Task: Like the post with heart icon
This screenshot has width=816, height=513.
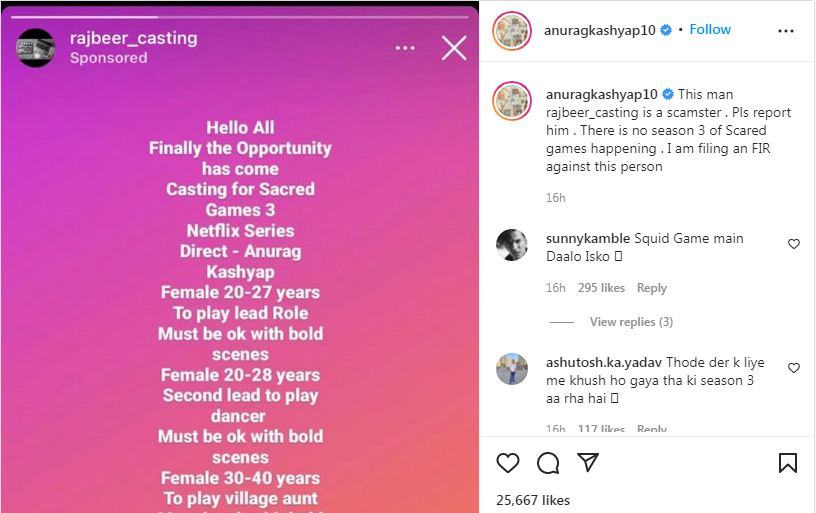Action: tap(507, 463)
